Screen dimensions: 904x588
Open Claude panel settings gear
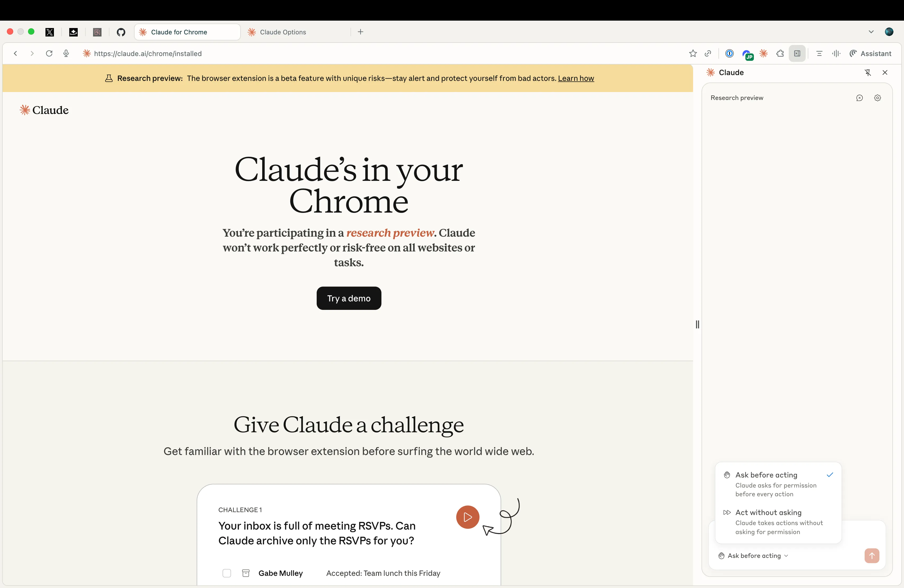877,98
